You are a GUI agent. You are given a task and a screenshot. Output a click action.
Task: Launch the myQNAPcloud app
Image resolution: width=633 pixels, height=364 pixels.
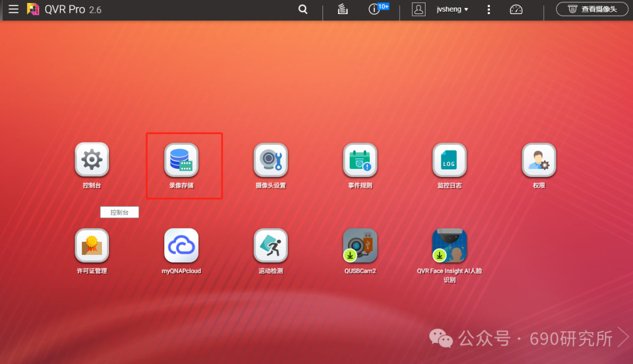click(x=181, y=246)
